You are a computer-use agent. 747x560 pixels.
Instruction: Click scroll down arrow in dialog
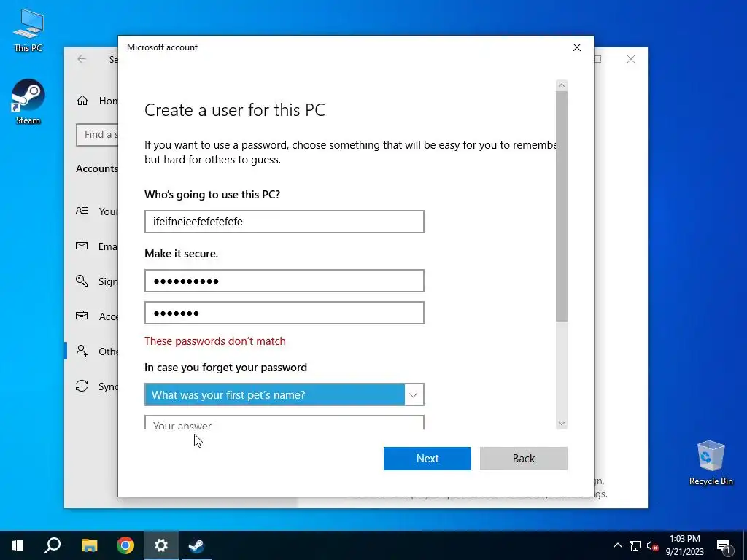point(562,424)
